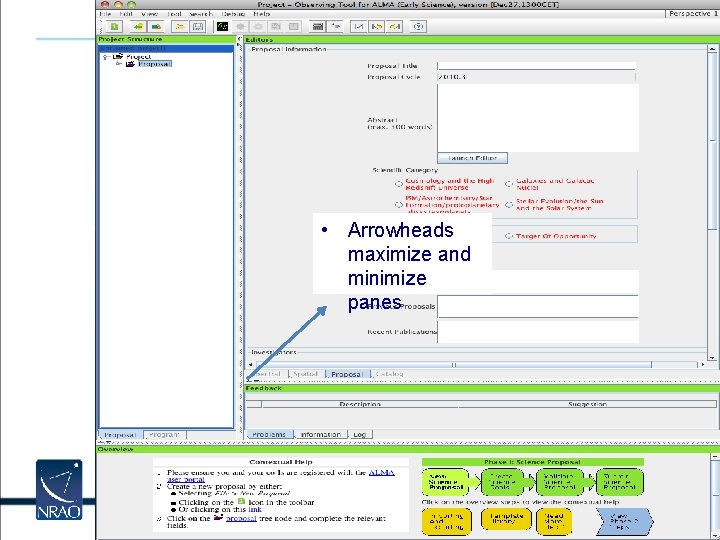Screen dimensions: 720x540
Task: Click the Create Science Goals overview step
Action: pyautogui.click(x=502, y=482)
